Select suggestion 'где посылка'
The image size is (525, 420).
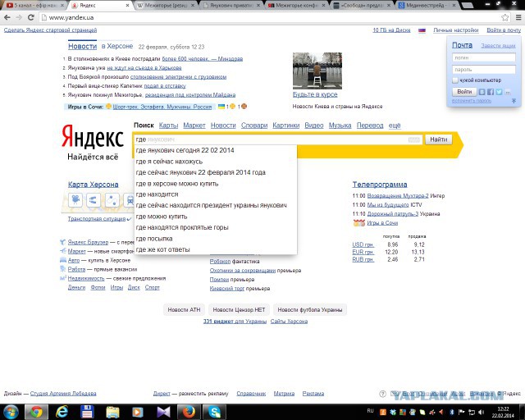216,239
